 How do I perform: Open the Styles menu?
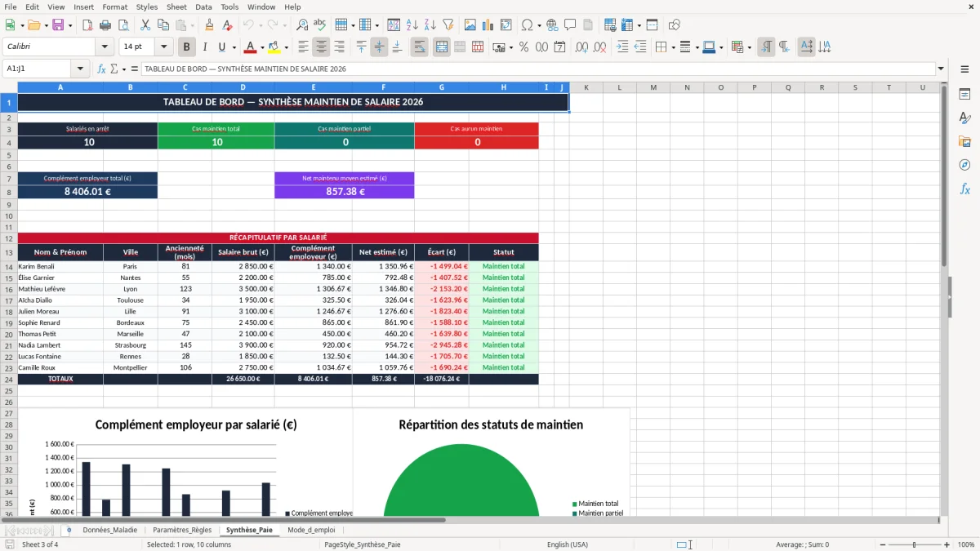tap(147, 7)
